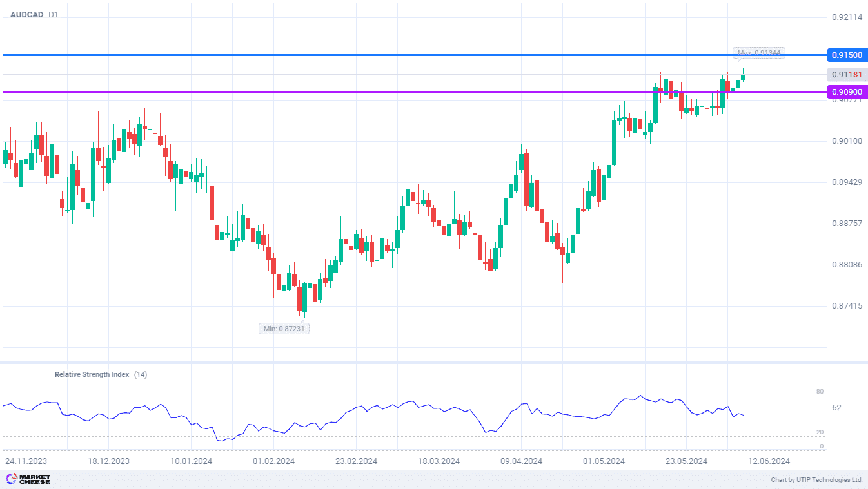Select the blue 0.91500 price level tag
Image resolution: width=868 pixels, height=489 pixels.
tap(847, 55)
